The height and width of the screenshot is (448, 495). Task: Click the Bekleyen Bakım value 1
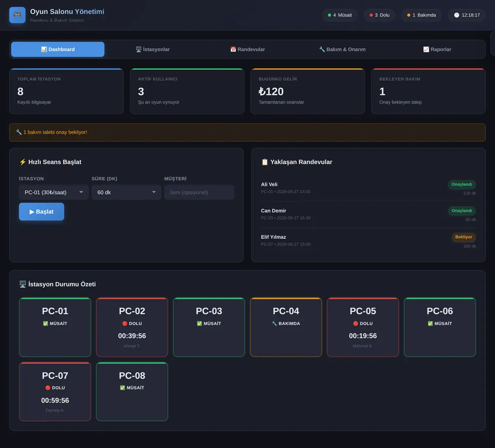point(382,92)
